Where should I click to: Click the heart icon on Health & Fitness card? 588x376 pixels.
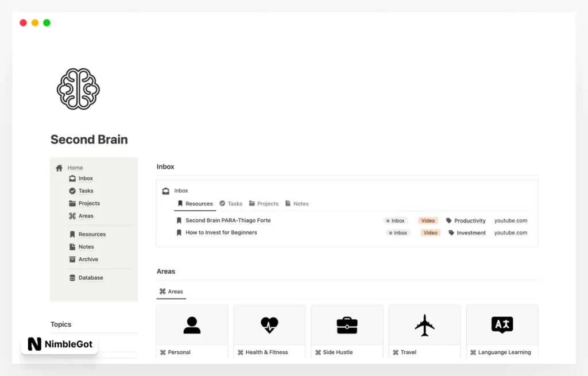coord(269,325)
